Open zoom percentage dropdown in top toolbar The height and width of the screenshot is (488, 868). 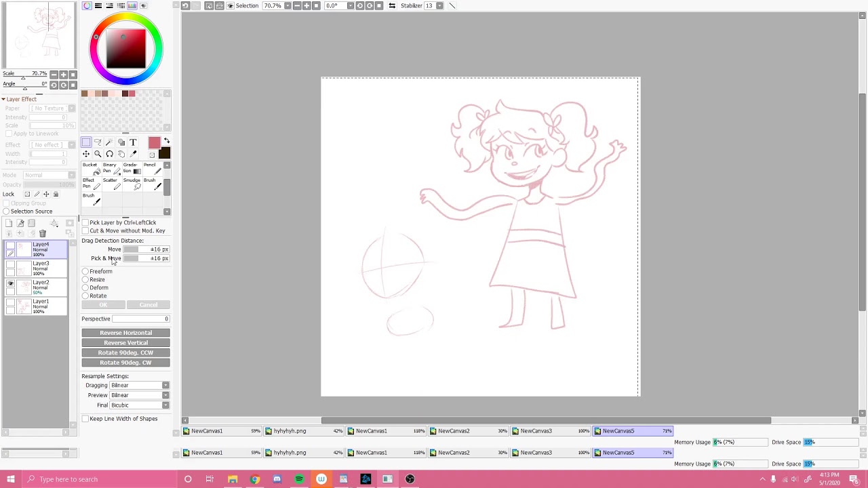click(x=288, y=5)
